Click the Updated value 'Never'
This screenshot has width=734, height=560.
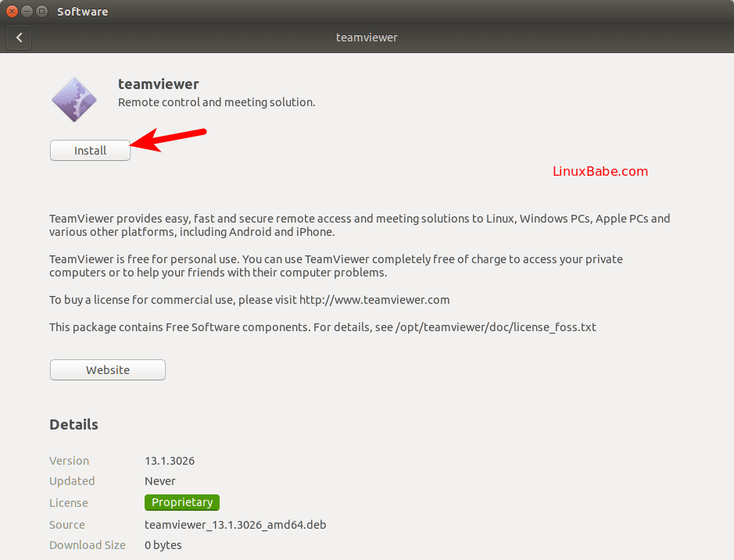coord(160,481)
